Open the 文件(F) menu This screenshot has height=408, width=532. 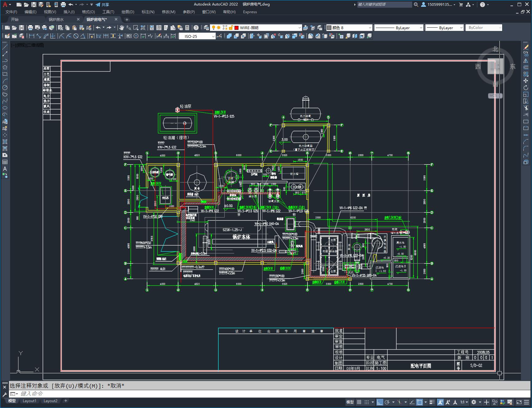pos(11,12)
